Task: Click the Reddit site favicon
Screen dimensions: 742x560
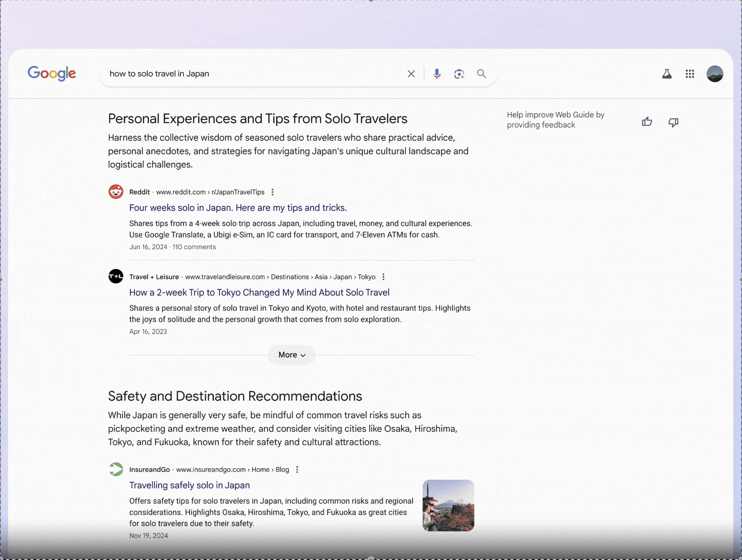Action: [116, 192]
